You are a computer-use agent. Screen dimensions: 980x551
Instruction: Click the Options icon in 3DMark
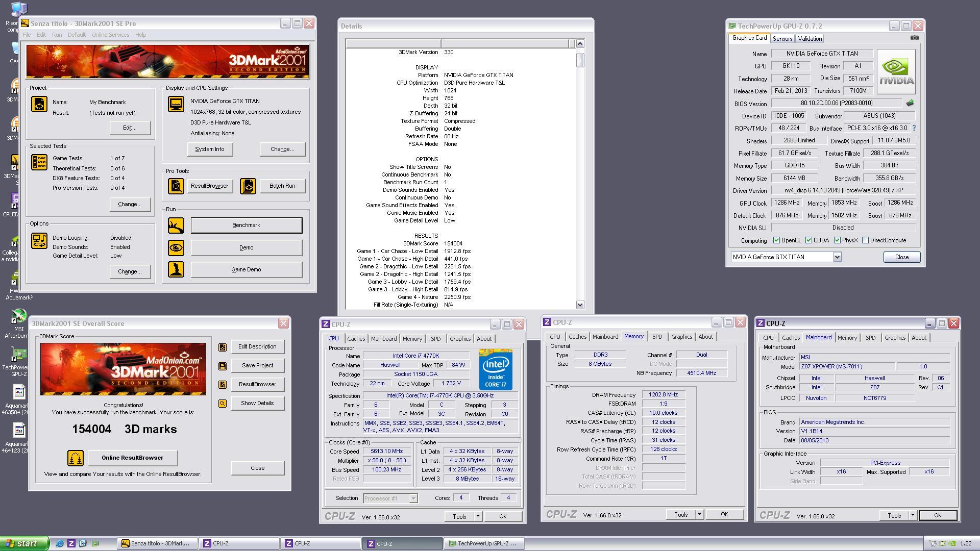[39, 241]
